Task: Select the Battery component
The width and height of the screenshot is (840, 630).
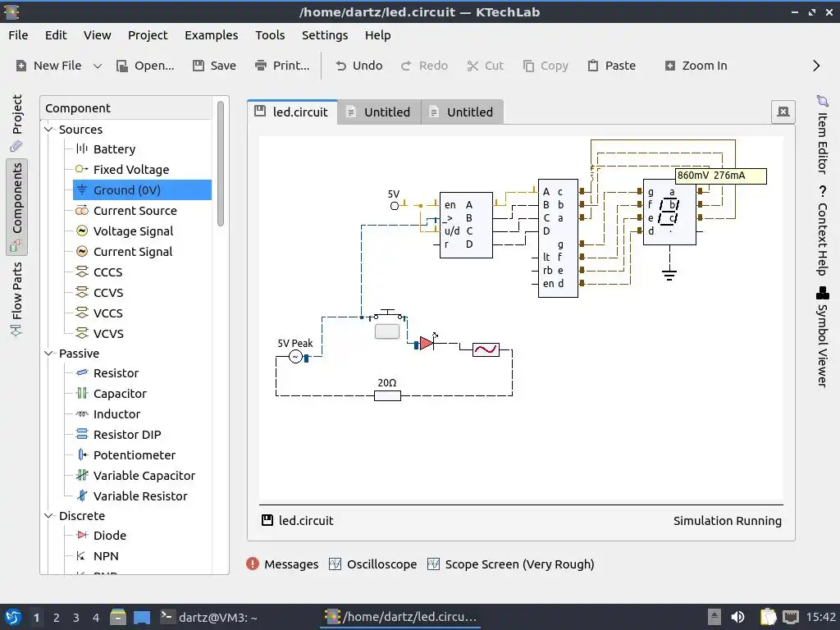Action: pos(114,149)
